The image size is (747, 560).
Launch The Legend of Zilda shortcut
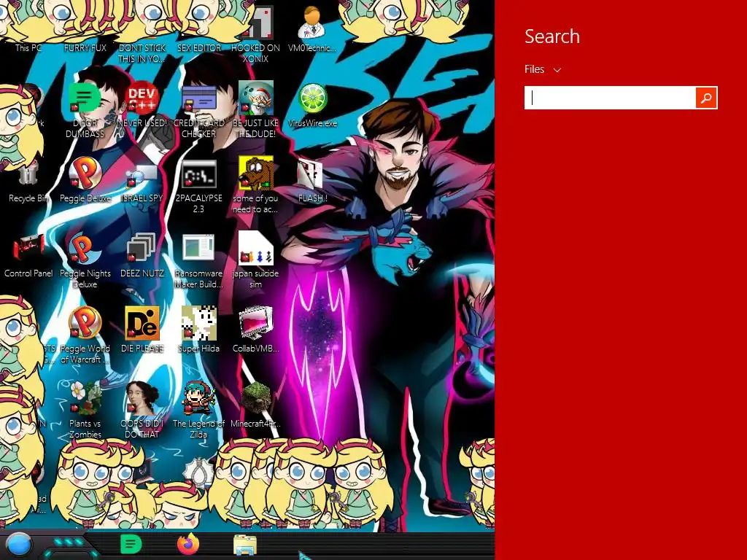(x=198, y=410)
